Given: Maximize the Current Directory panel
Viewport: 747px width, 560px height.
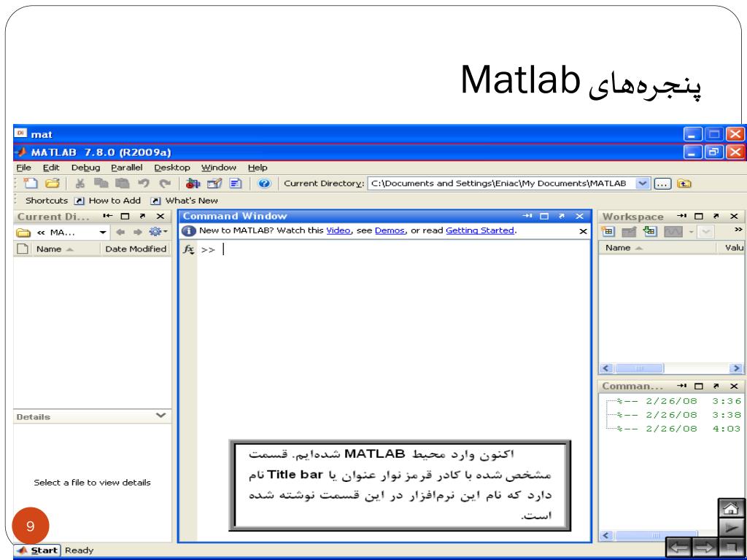Looking at the screenshot, I should click(125, 216).
